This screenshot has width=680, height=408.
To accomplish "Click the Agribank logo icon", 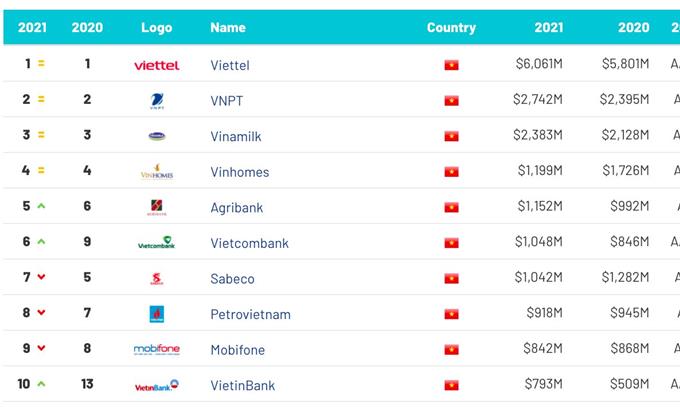I will click(x=157, y=207).
